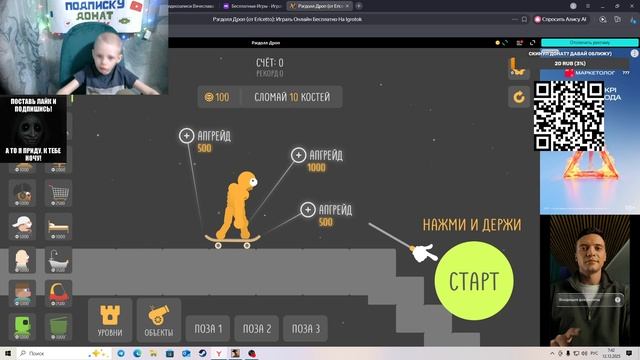This screenshot has height=360, width=640.
Task: Click the plus upgrade icon costing 1000
Action: (298, 155)
